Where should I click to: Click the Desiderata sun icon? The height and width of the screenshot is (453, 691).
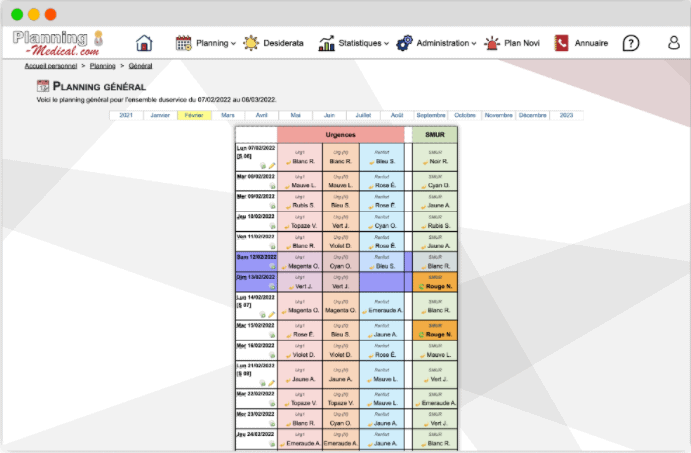pos(251,43)
